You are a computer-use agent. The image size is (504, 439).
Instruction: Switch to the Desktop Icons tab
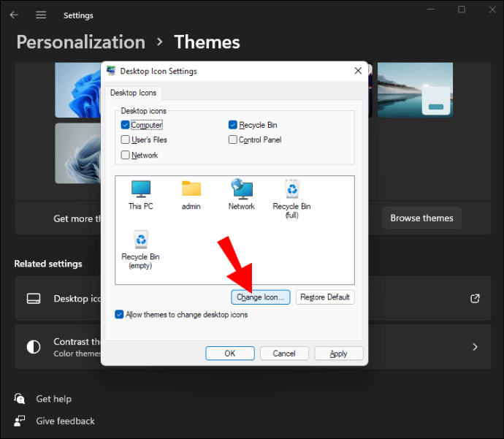[x=132, y=93]
